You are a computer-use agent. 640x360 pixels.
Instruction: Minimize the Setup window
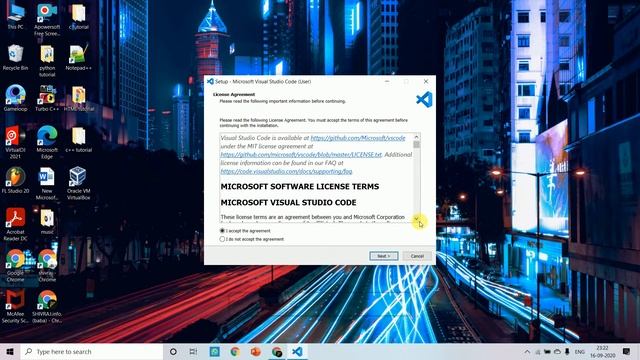[387, 82]
